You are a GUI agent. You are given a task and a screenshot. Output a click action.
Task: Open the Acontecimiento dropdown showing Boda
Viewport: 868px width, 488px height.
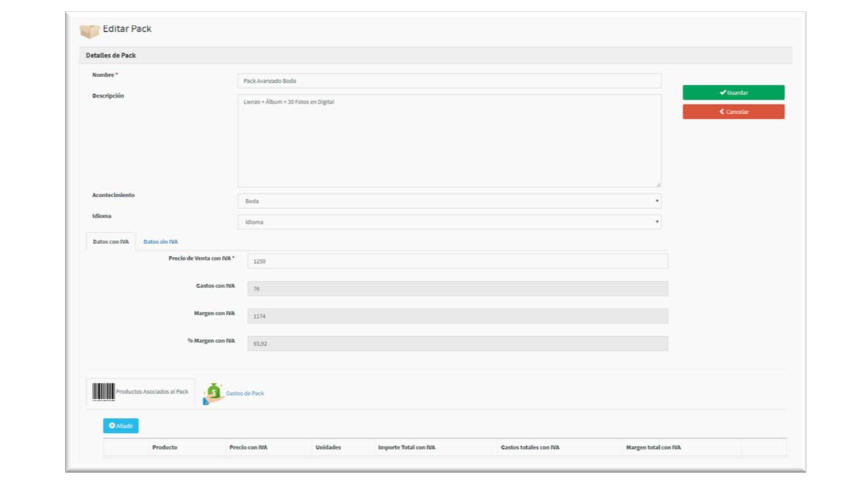[449, 201]
